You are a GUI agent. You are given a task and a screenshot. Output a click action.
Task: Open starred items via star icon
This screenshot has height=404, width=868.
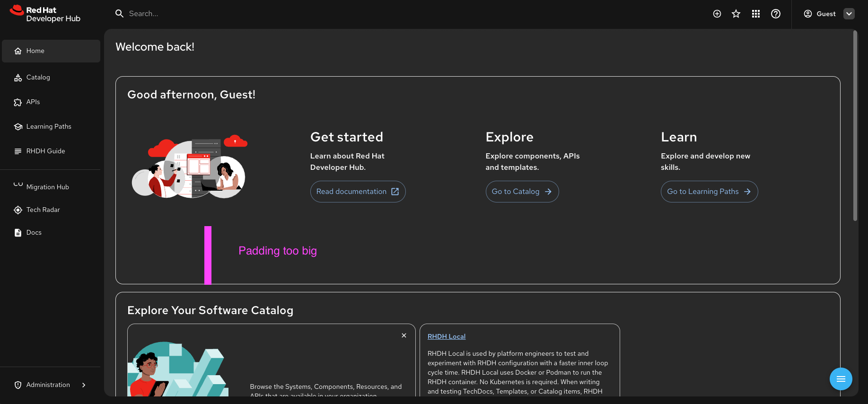pyautogui.click(x=736, y=14)
